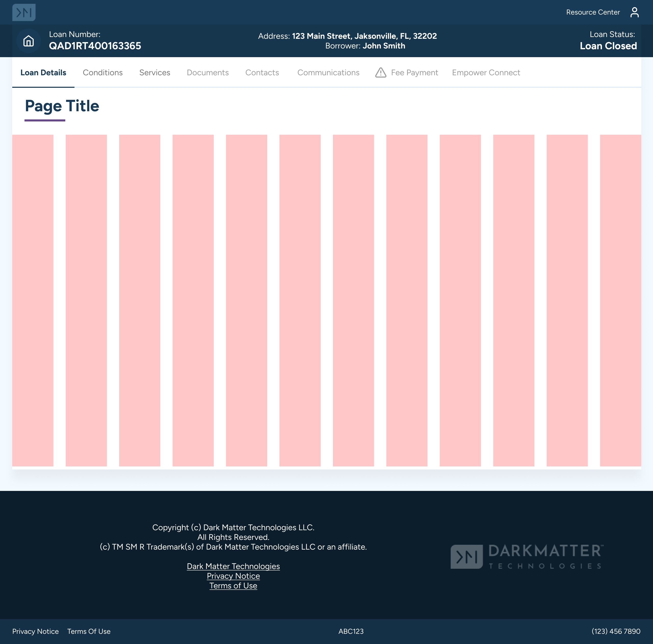Open the Fee Payment tab

point(414,73)
